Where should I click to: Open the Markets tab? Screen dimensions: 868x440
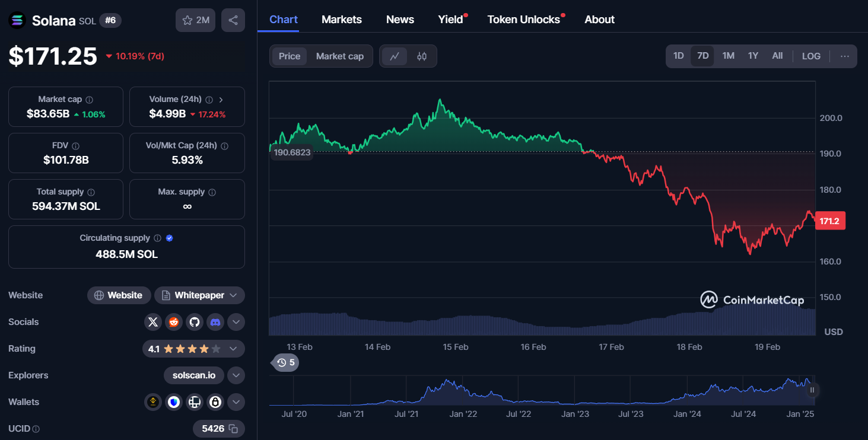click(342, 20)
